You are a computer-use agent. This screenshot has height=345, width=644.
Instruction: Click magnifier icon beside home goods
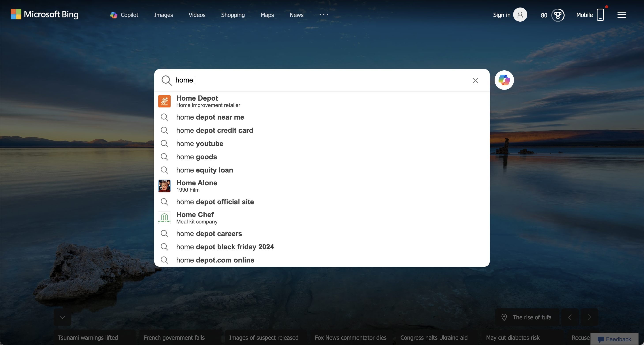[x=164, y=157]
